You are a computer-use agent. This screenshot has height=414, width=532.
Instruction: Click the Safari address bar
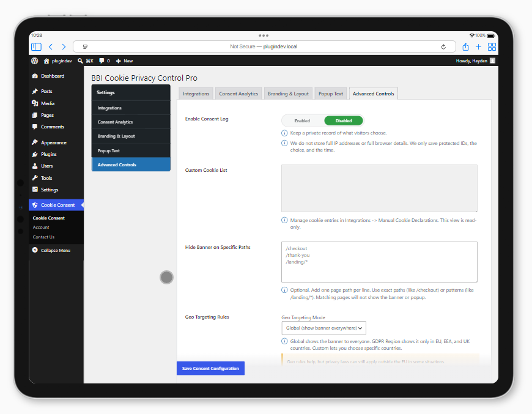tap(264, 47)
